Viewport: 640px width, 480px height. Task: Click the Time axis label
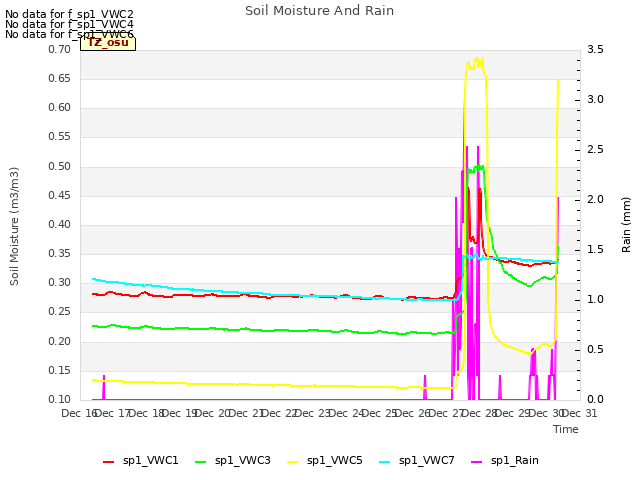pos(566,429)
